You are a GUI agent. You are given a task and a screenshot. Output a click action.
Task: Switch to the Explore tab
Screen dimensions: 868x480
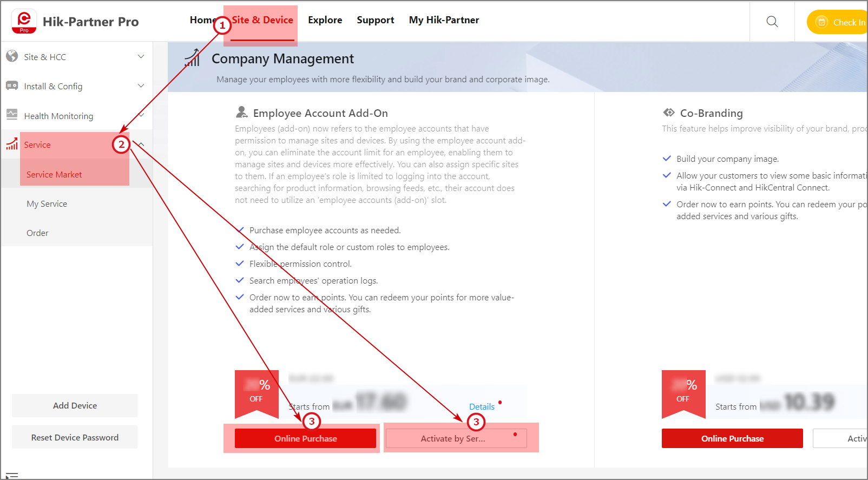pyautogui.click(x=325, y=20)
